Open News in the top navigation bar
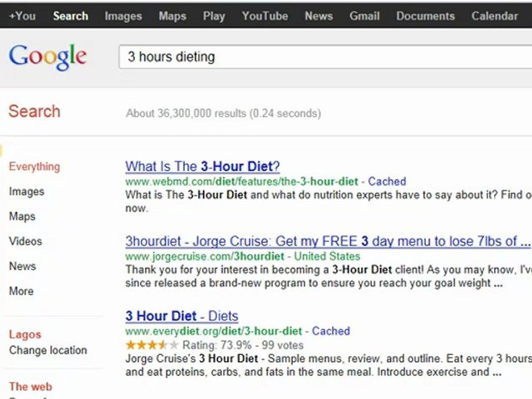The width and height of the screenshot is (532, 399). point(319,16)
